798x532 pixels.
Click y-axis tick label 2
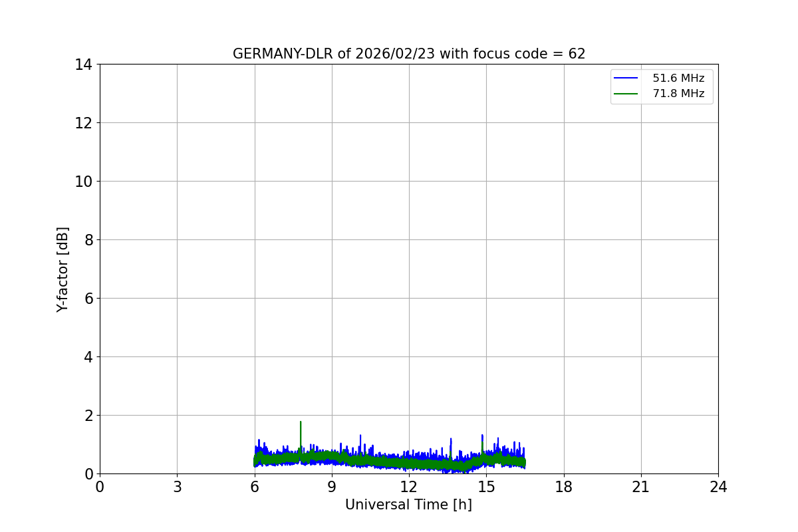point(88,416)
